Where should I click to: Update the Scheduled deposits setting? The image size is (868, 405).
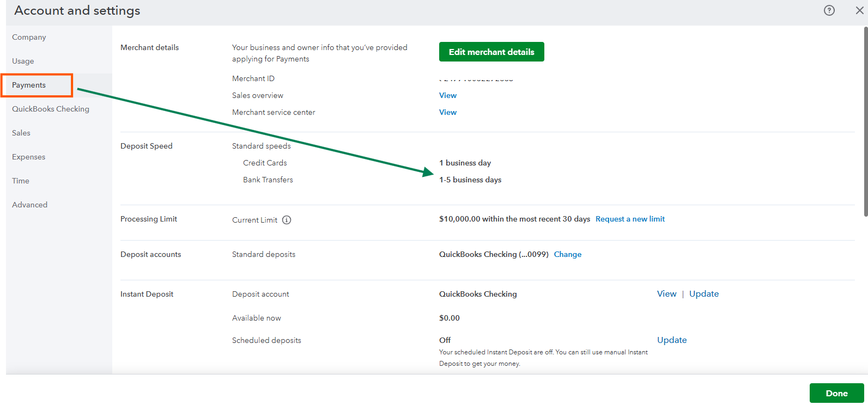pyautogui.click(x=671, y=340)
